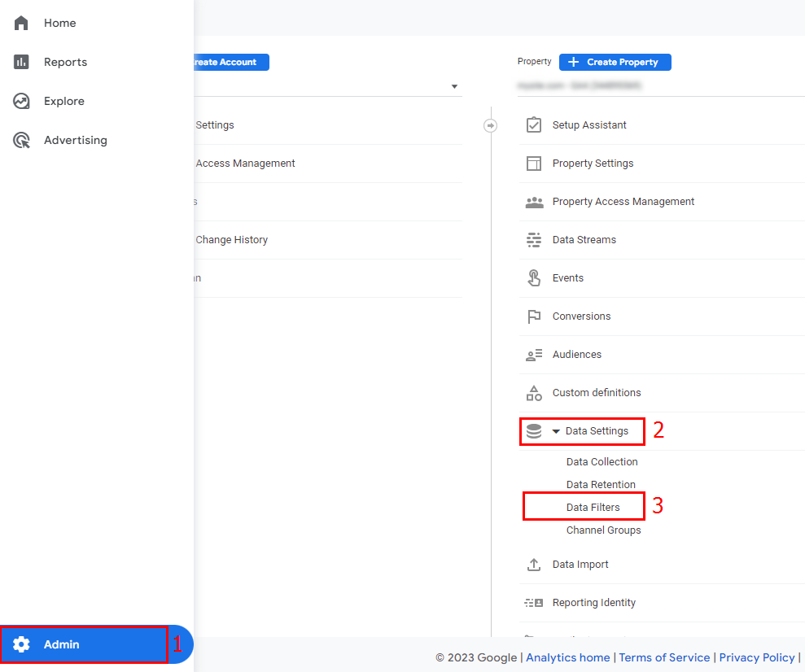Click the Advertising cursor target icon

21,140
